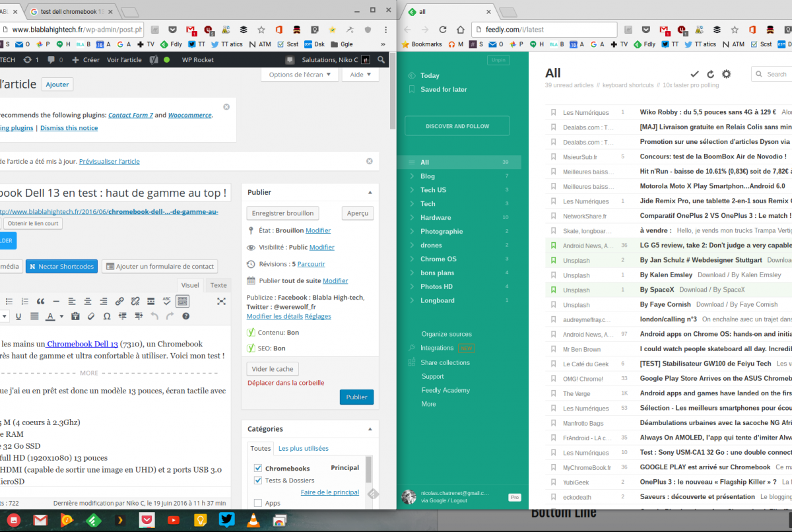The height and width of the screenshot is (532, 792).
Task: Paste as text using clipboard icon
Action: [75, 316]
